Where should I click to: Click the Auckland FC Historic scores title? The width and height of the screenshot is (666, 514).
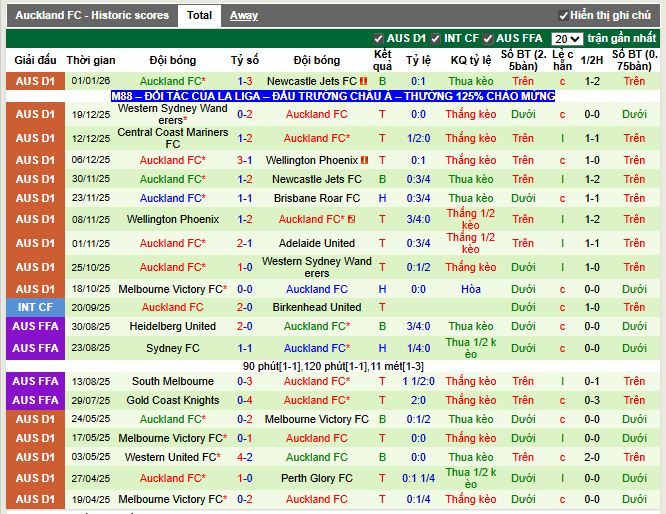coord(92,16)
